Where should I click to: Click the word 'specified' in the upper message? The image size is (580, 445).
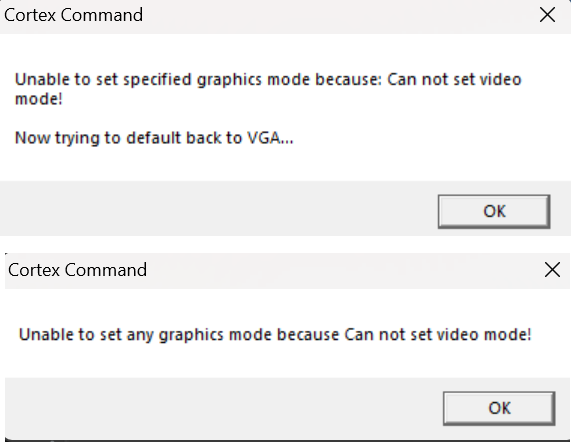click(157, 80)
